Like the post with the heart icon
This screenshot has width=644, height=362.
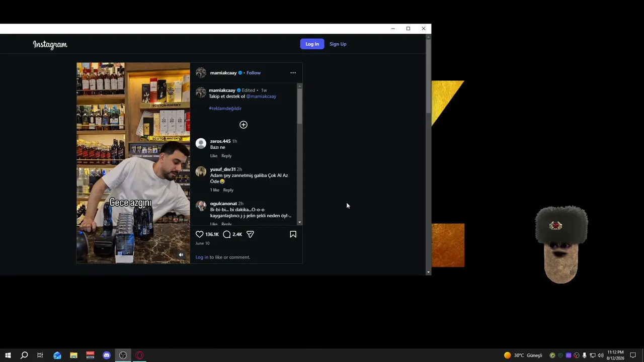(x=199, y=234)
